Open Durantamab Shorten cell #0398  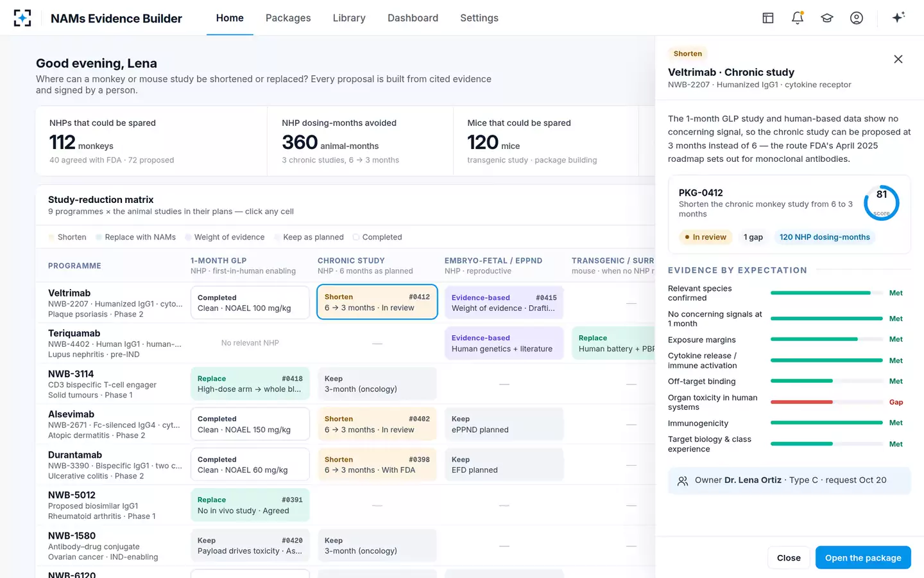(x=377, y=464)
